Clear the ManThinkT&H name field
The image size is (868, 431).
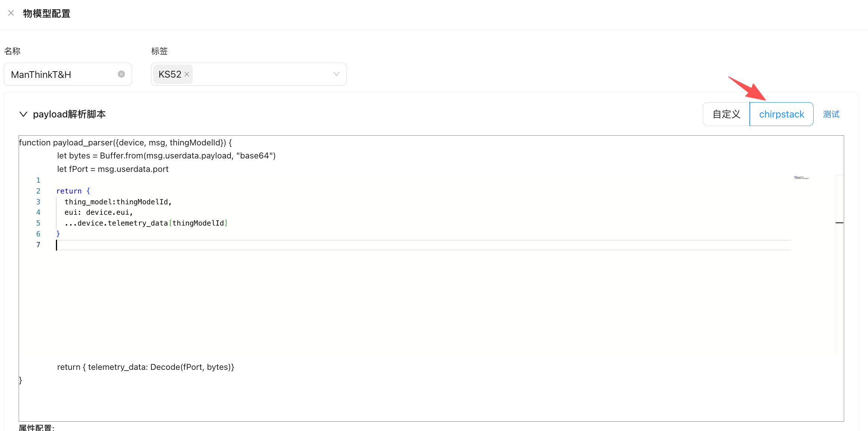click(x=121, y=74)
